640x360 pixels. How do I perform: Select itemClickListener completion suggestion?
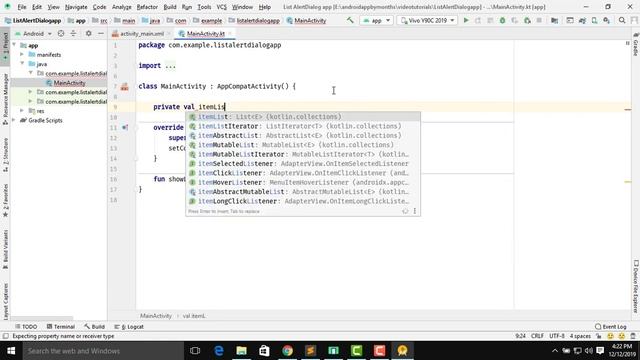tap(303, 173)
